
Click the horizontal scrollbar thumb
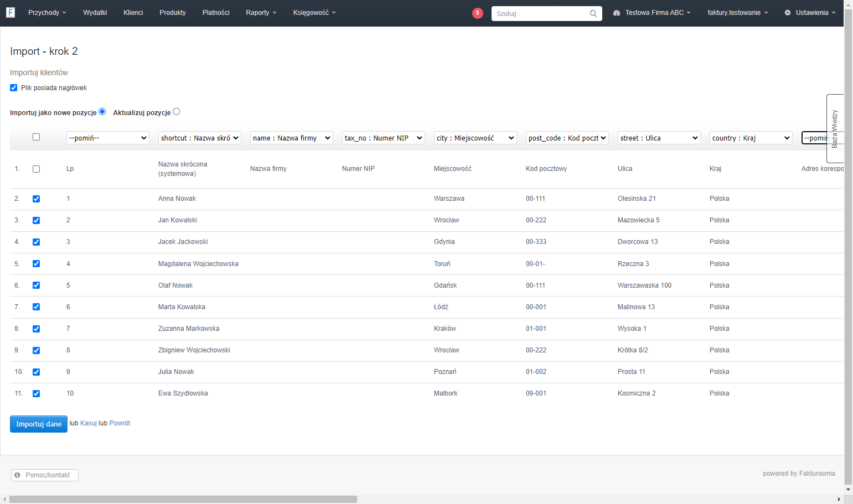point(183,500)
